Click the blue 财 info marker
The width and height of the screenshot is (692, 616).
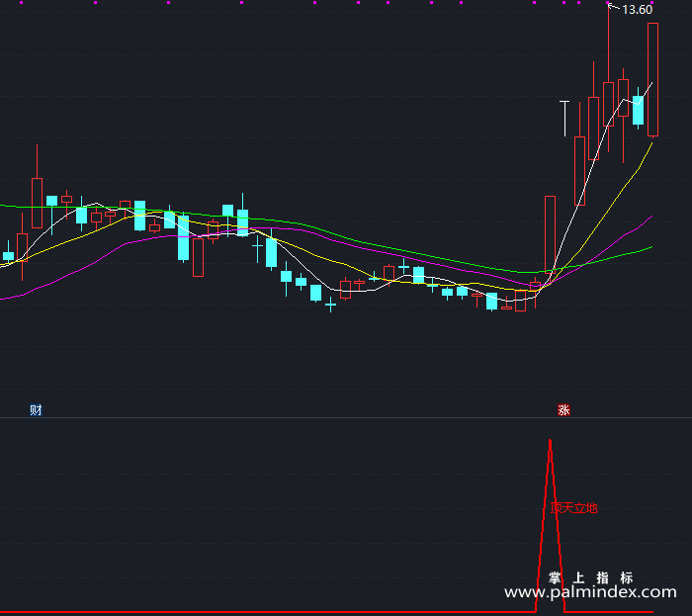[36, 410]
